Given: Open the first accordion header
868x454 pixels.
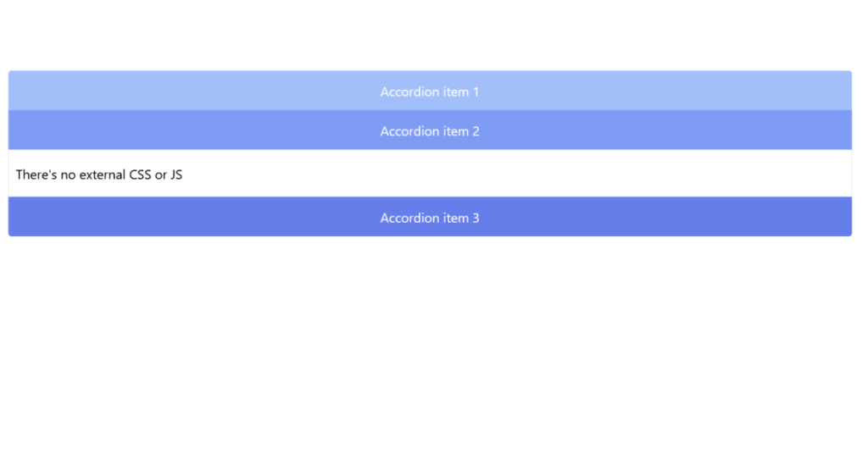Looking at the screenshot, I should (x=430, y=91).
